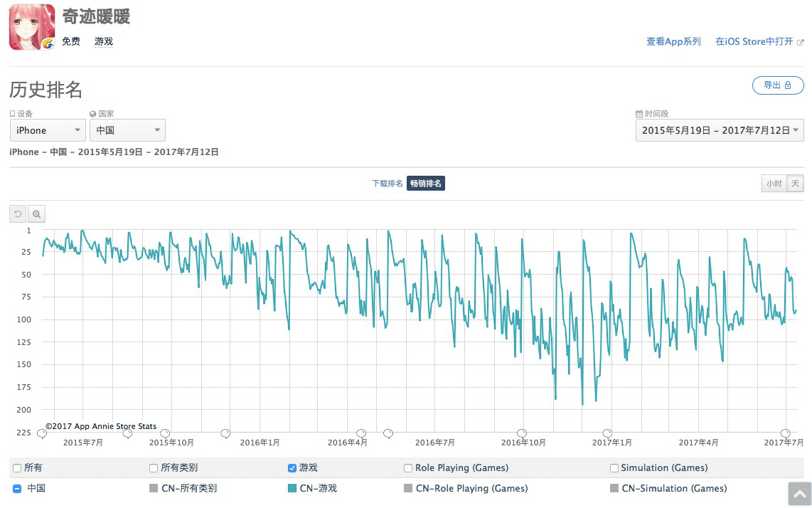The image size is (812, 508).
Task: Click scroll-to-top arrow button
Action: click(x=800, y=493)
